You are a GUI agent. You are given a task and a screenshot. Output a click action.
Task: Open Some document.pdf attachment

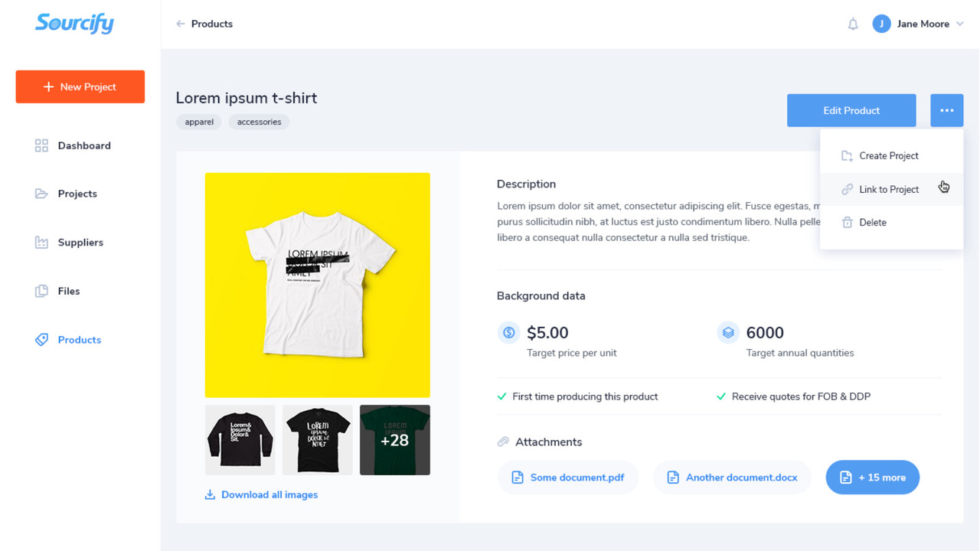(567, 477)
